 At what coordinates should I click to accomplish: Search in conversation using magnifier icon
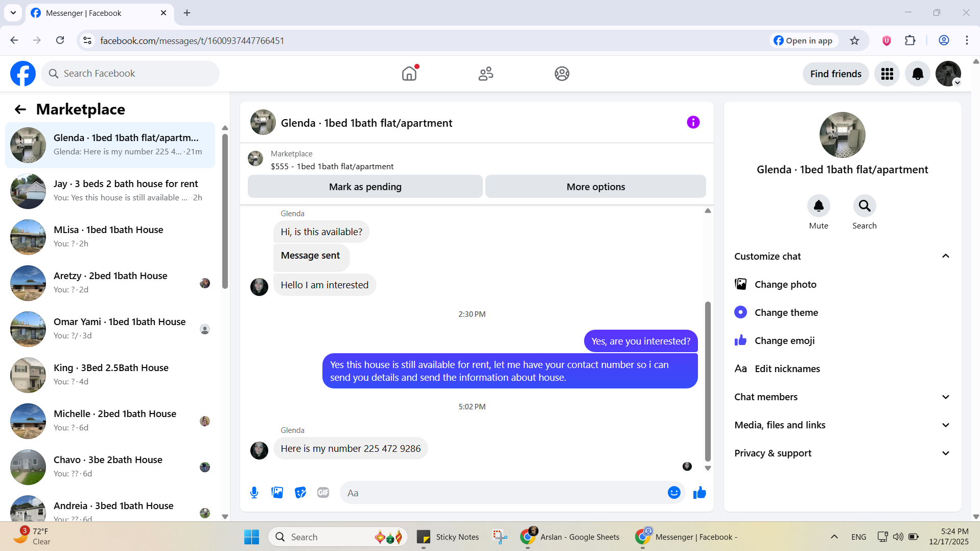point(865,205)
